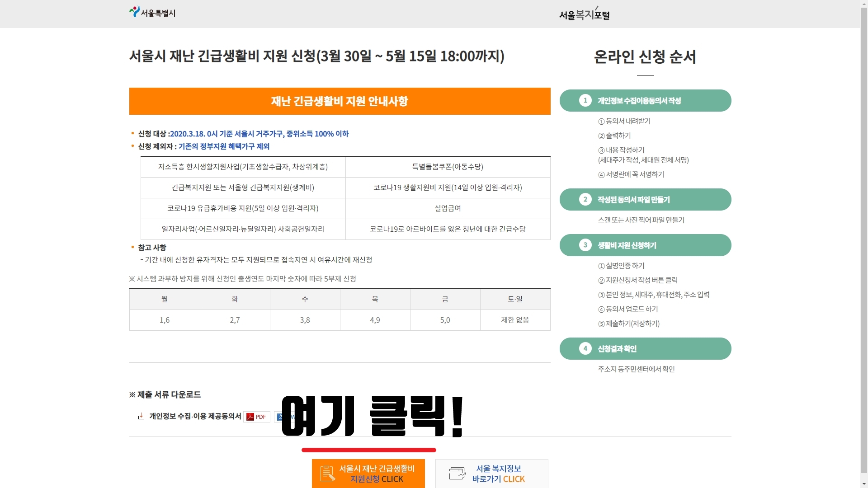Click the step 1 number circle
Image resolution: width=868 pixels, height=488 pixels.
click(585, 100)
